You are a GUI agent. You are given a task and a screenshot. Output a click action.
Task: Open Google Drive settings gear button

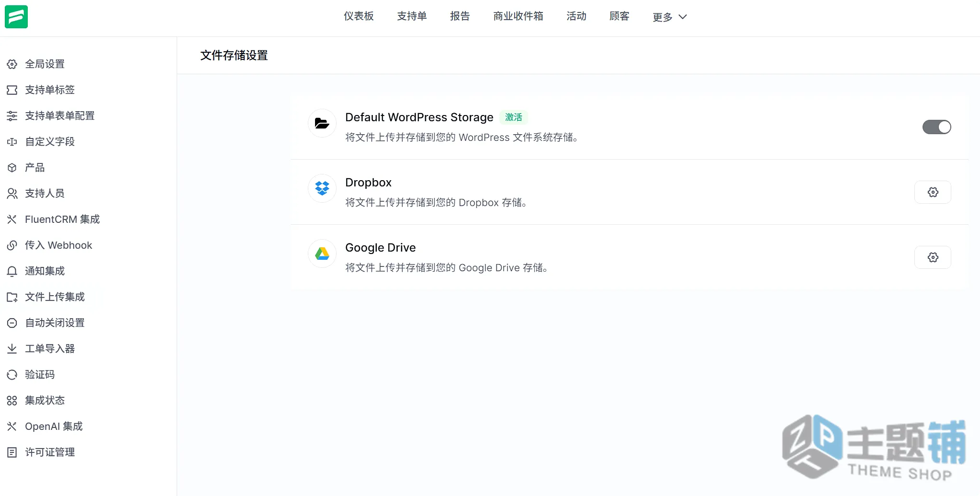pos(933,257)
